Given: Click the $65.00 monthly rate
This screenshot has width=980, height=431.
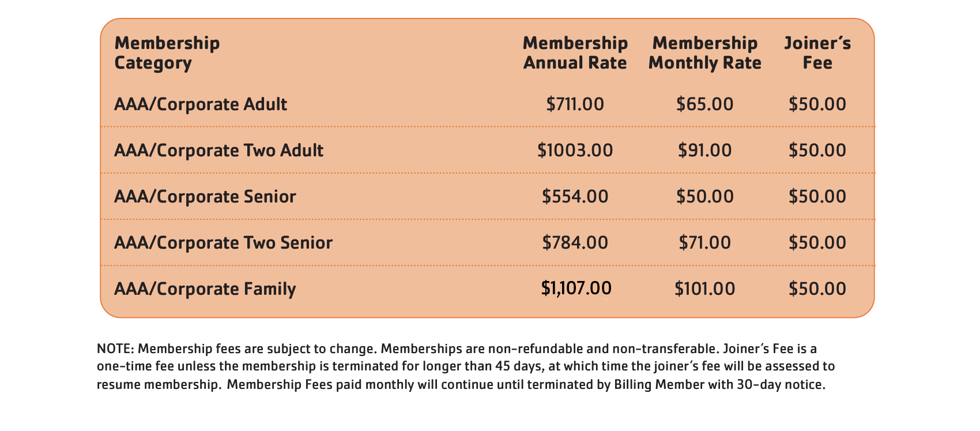Looking at the screenshot, I should point(704,104).
